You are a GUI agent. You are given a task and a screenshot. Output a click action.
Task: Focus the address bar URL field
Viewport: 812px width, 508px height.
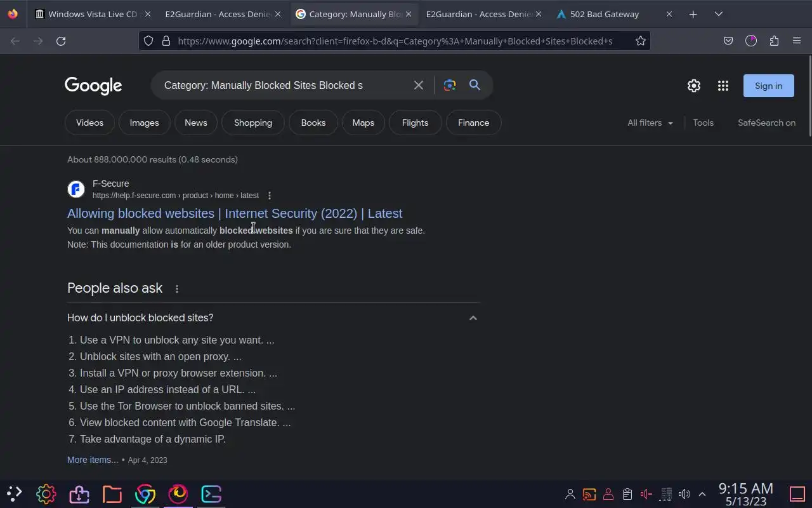coord(395,41)
